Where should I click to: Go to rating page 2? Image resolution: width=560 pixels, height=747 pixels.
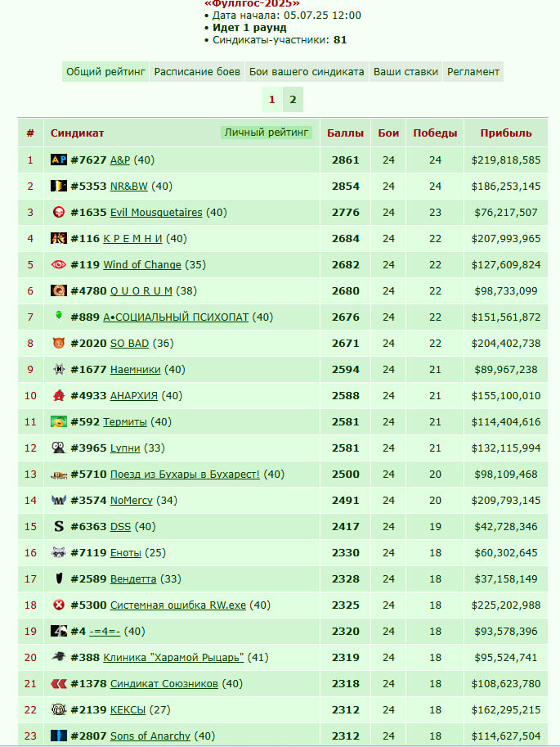293,100
